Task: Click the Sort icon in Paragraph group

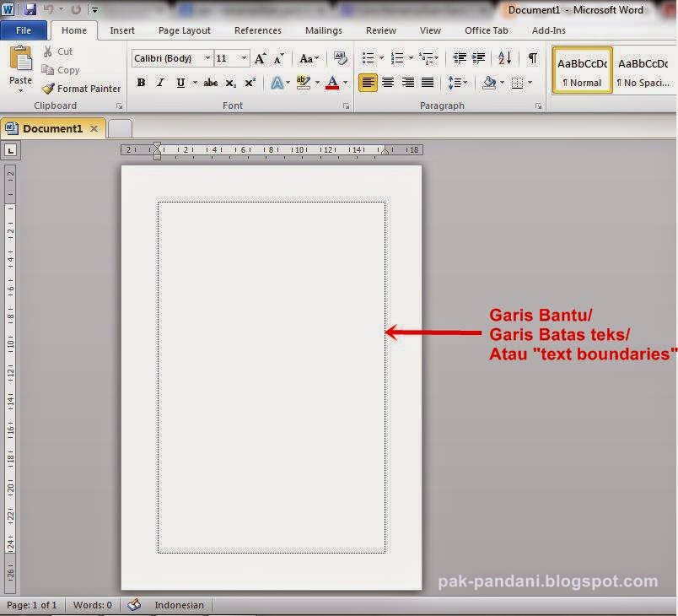Action: coord(505,59)
